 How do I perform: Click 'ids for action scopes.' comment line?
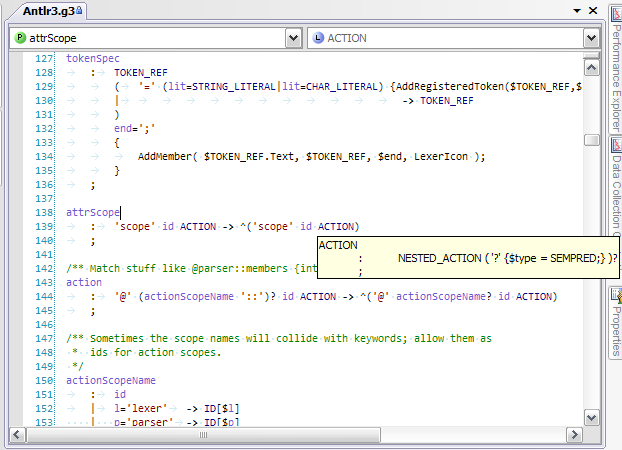click(x=156, y=352)
